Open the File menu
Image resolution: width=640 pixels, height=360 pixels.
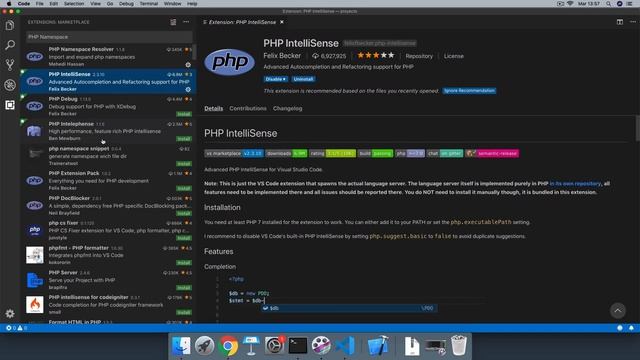point(39,4)
